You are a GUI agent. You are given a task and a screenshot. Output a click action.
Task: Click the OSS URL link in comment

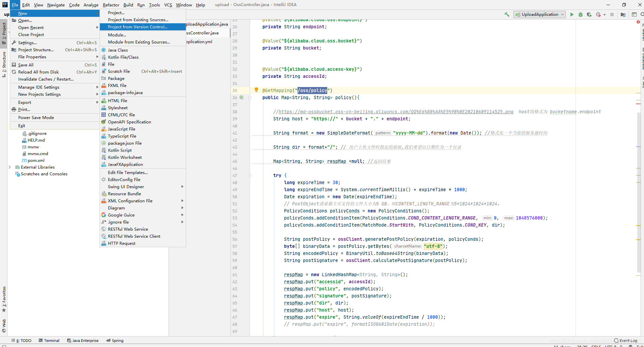click(396, 112)
